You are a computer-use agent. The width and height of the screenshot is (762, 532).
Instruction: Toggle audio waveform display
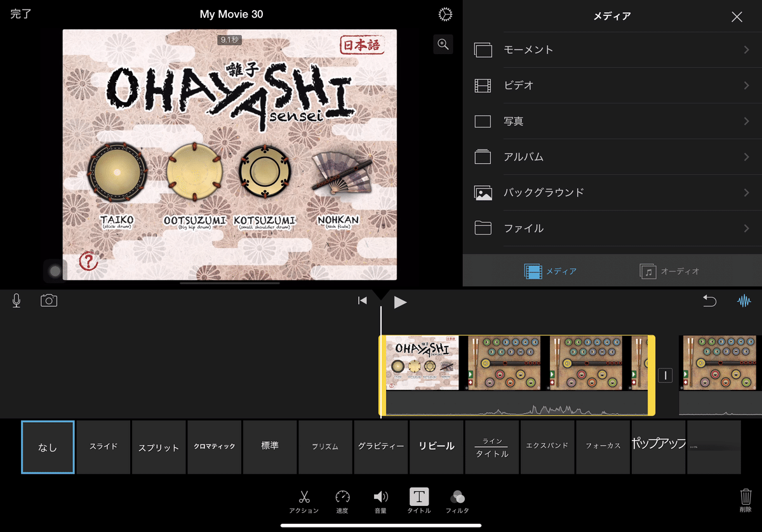pyautogui.click(x=744, y=301)
